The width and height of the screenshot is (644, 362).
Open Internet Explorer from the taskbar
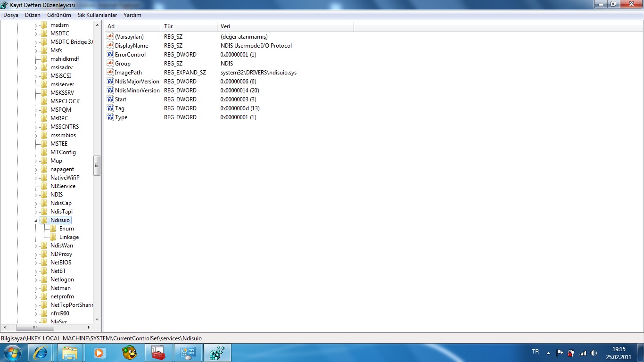pyautogui.click(x=40, y=353)
